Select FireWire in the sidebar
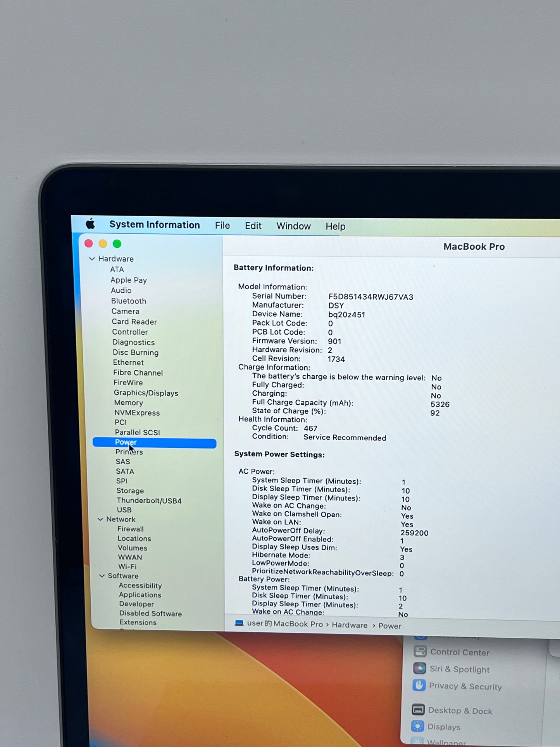 pyautogui.click(x=128, y=383)
